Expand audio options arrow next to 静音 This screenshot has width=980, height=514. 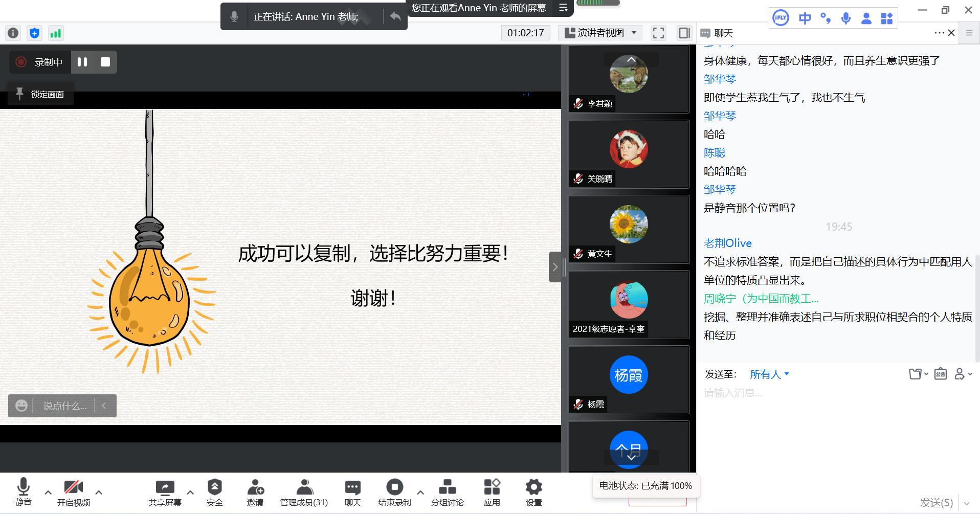click(48, 493)
